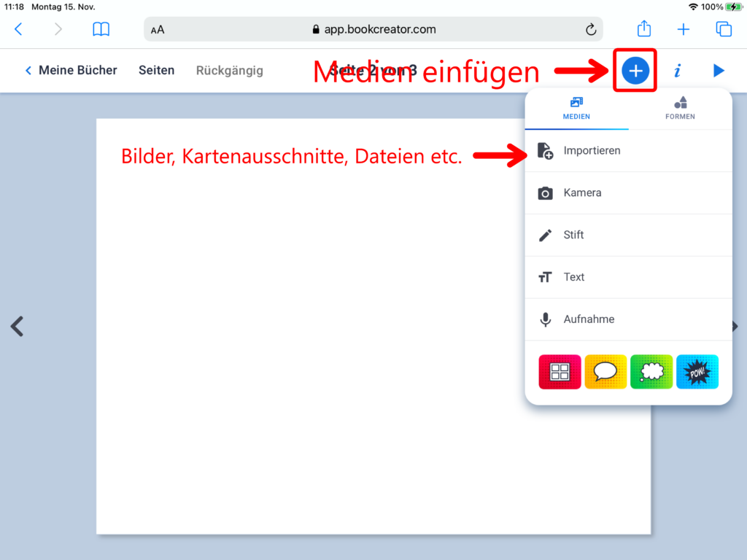Start an Aufnahme audio recording
The height and width of the screenshot is (560, 747).
589,319
